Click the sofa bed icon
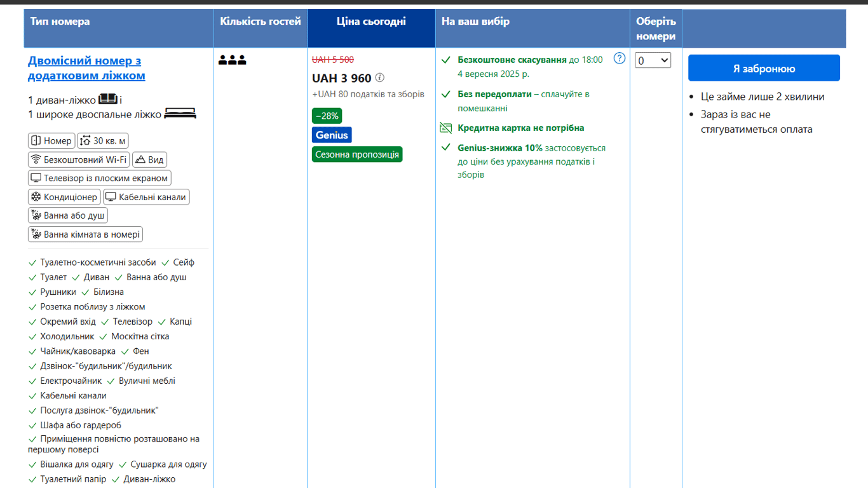 tap(108, 99)
